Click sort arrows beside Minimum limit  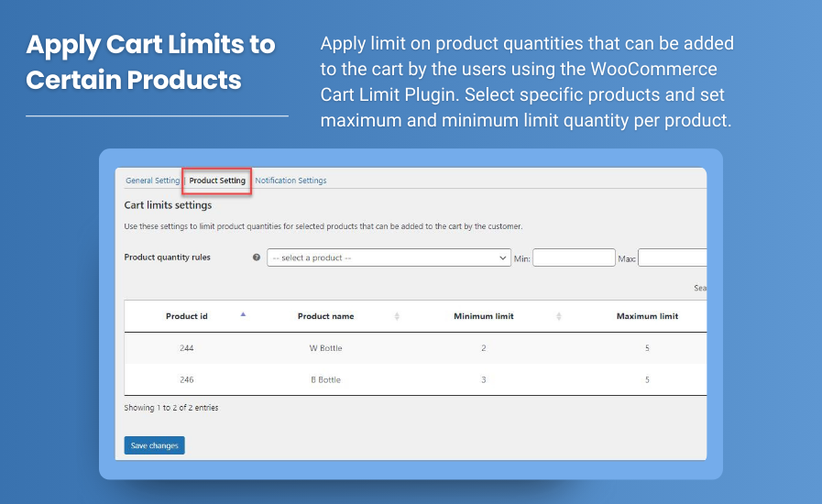(559, 316)
